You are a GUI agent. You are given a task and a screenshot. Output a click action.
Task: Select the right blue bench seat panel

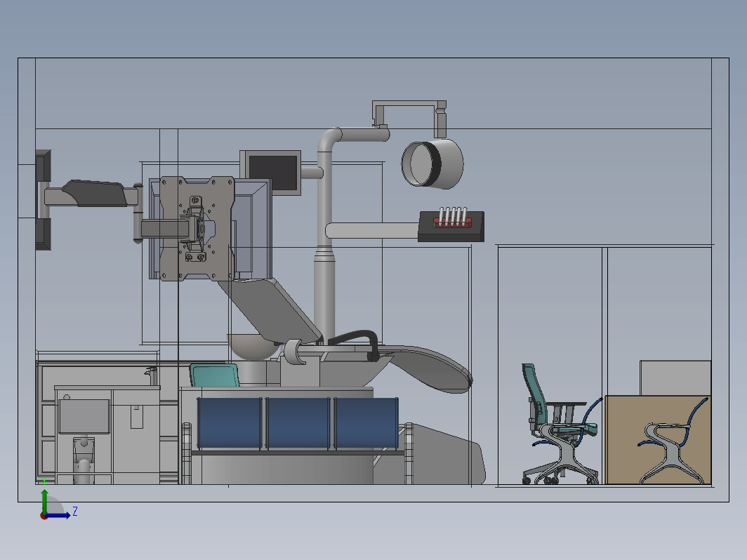(x=366, y=423)
